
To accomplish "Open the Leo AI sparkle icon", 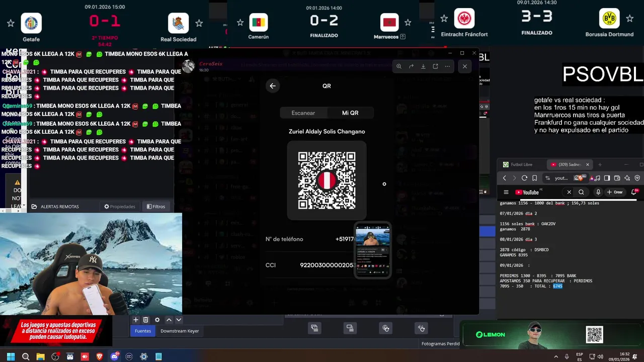I will pyautogui.click(x=627, y=178).
